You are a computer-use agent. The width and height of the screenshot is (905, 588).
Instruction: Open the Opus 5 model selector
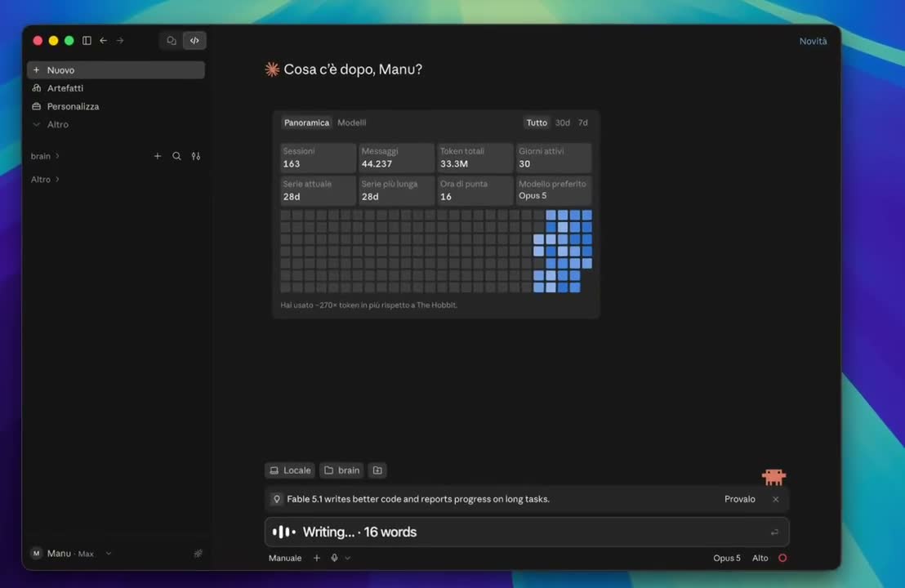click(x=727, y=558)
